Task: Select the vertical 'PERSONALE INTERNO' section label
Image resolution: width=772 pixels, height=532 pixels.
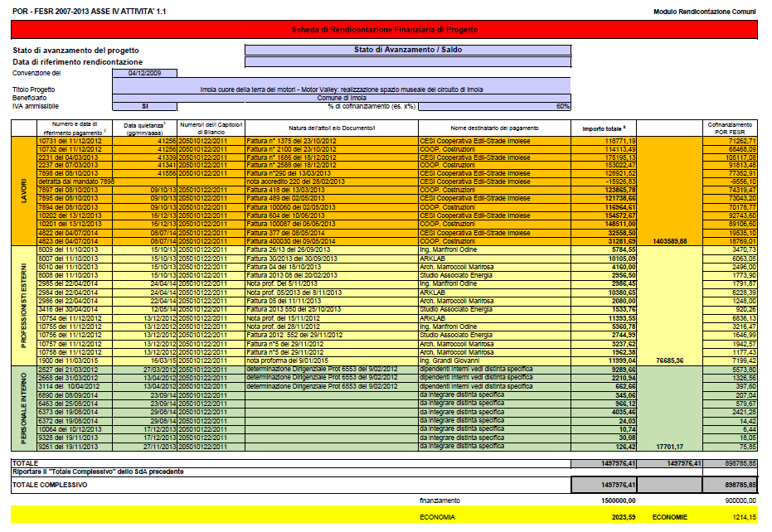Action: point(23,409)
